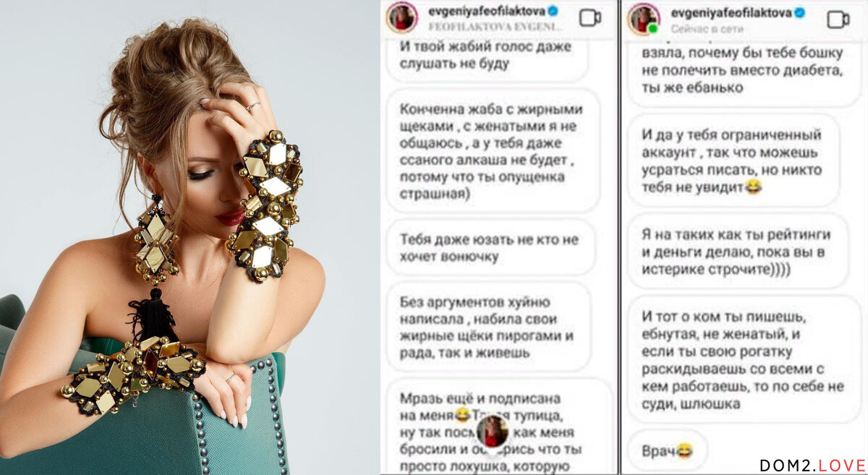Click verified badge in right chat header
This screenshot has height=475, width=868.
[799, 12]
